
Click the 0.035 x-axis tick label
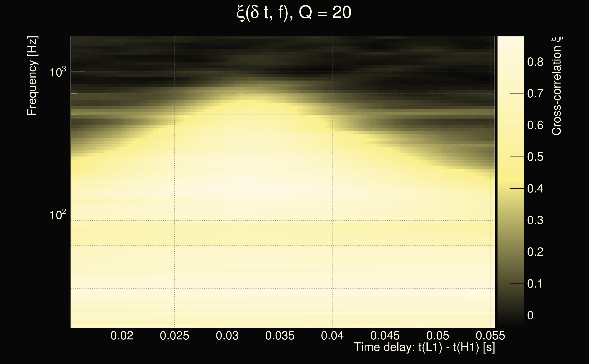coord(280,336)
